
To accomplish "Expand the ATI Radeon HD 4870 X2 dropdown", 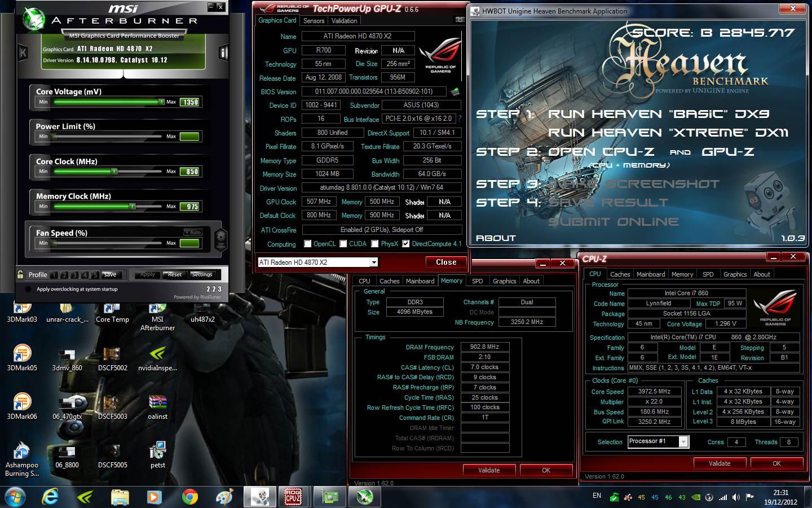I will click(x=373, y=262).
